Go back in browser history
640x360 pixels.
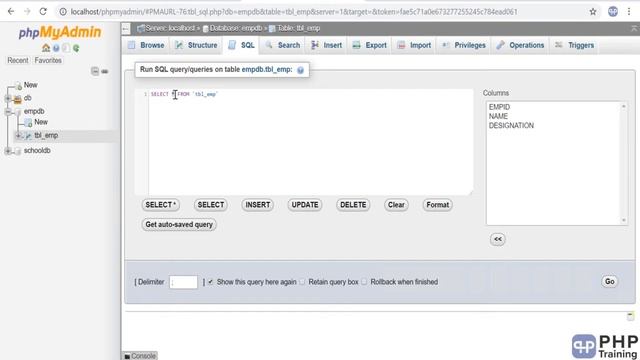tap(11, 11)
